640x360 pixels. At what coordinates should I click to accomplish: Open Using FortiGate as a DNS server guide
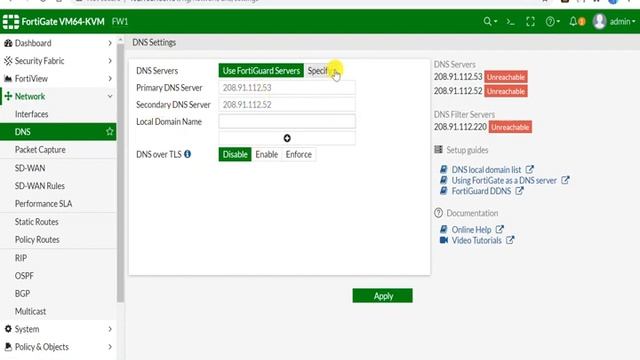coord(504,180)
